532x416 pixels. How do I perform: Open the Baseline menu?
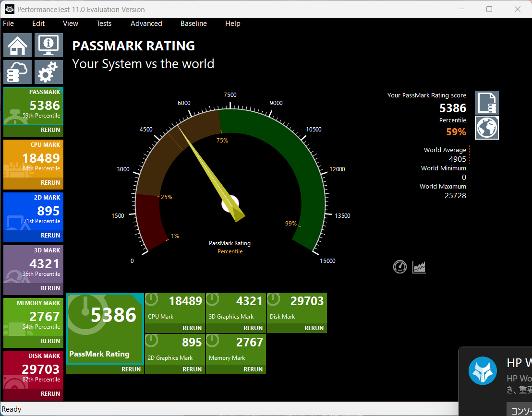click(193, 24)
